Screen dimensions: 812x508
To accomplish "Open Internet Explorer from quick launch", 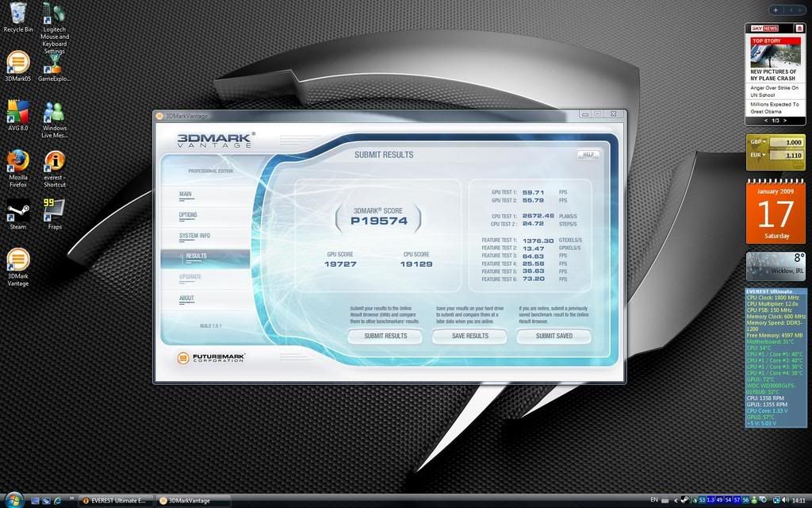I will click(57, 501).
